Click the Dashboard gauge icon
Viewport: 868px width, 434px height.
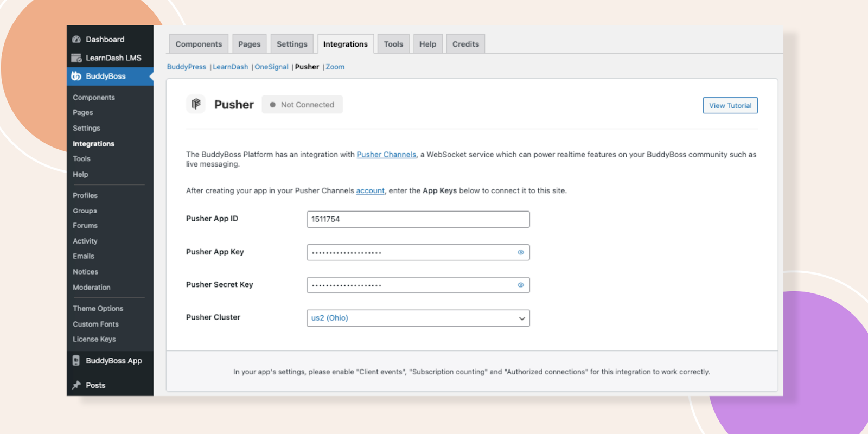pos(76,40)
